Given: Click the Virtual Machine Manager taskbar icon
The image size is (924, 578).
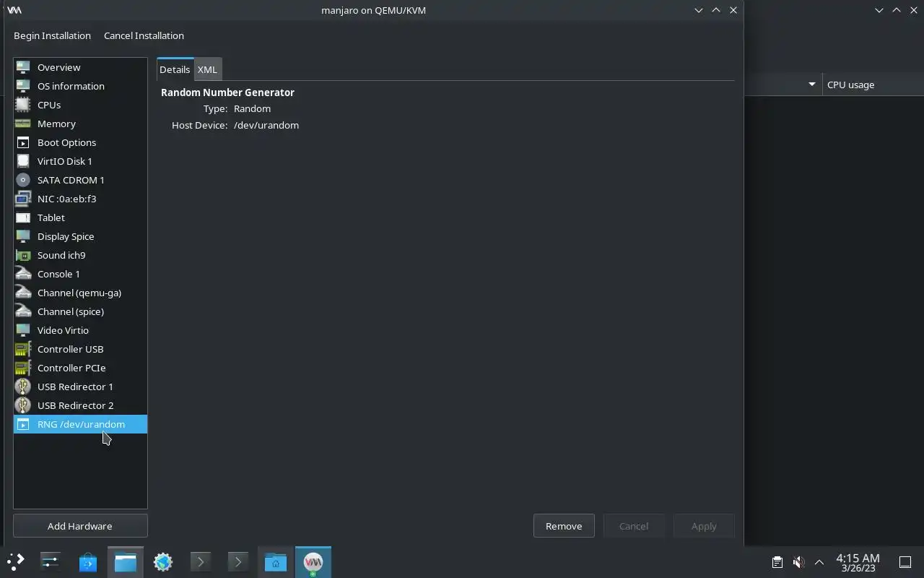Looking at the screenshot, I should (313, 561).
